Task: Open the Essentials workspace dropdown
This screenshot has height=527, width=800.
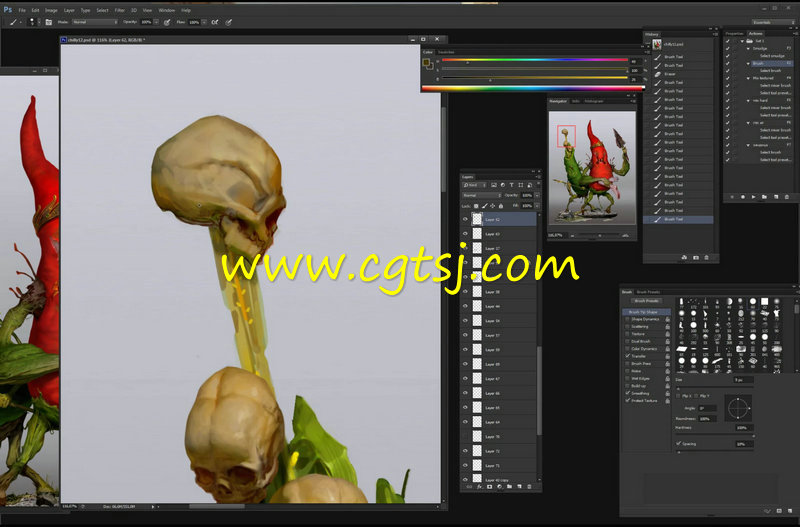Action: click(x=773, y=22)
